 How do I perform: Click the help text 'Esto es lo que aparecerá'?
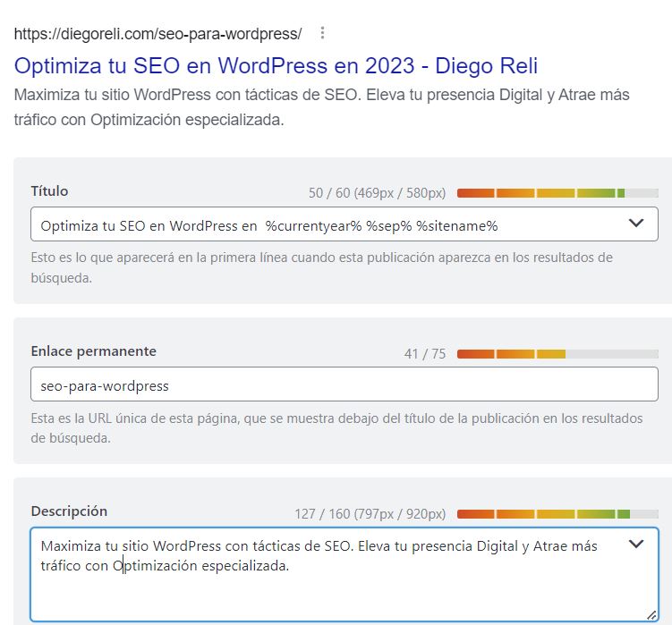click(x=321, y=267)
